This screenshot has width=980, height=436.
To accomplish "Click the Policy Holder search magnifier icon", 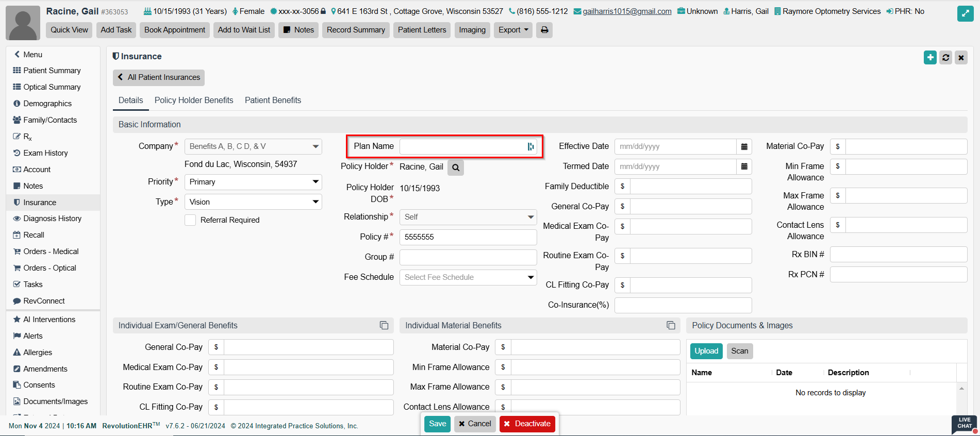I will (456, 167).
